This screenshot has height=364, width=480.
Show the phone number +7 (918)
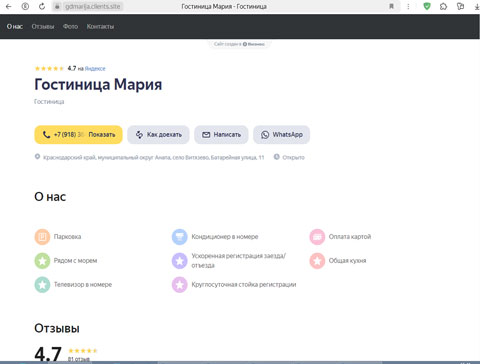click(78, 135)
